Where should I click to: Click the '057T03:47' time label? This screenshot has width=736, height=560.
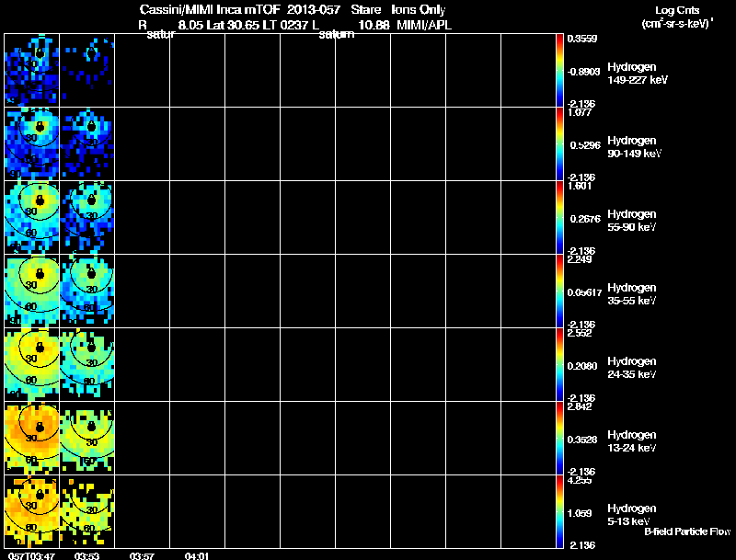click(31, 556)
